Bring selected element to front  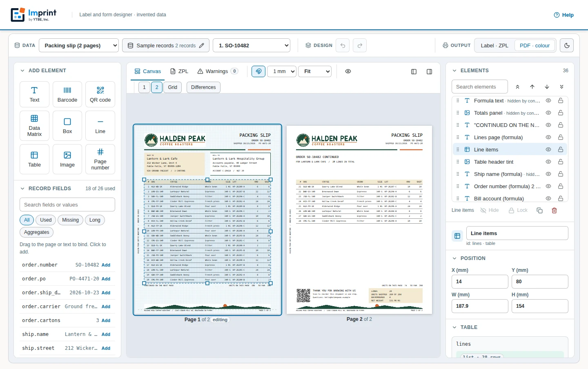[x=517, y=87]
